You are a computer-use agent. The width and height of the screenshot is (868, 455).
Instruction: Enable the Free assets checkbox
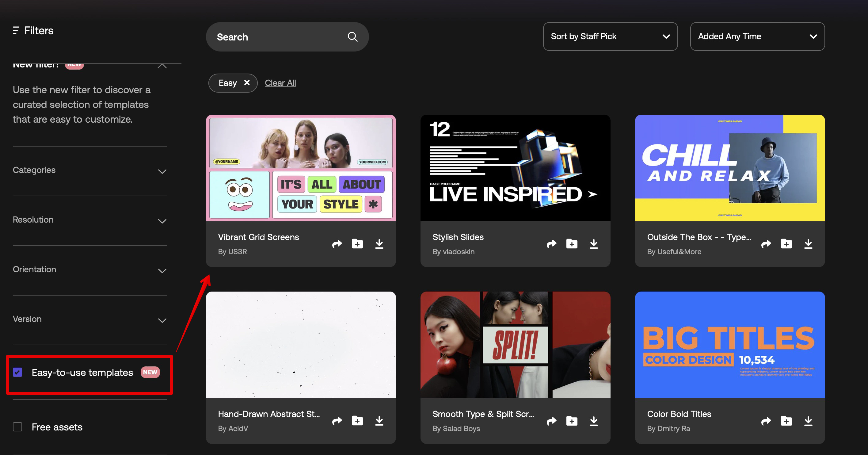(17, 427)
